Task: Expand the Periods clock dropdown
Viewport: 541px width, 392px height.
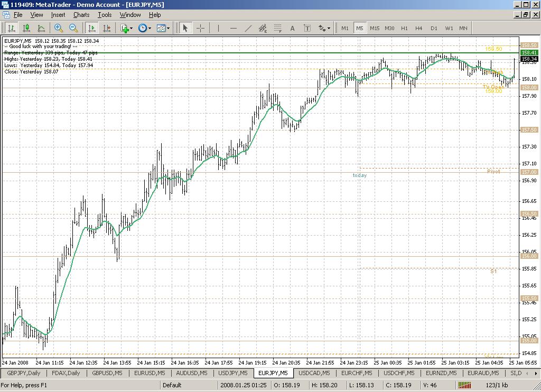Action: coord(145,28)
